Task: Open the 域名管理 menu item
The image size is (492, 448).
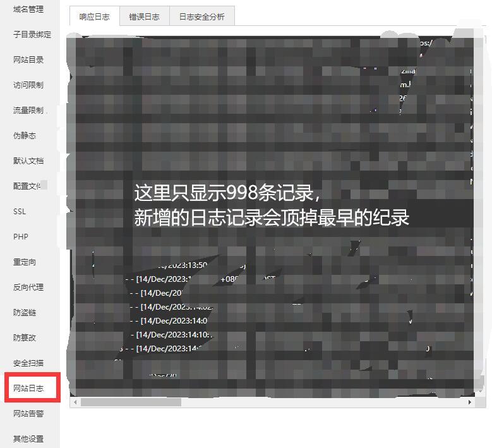Action: pyautogui.click(x=28, y=9)
